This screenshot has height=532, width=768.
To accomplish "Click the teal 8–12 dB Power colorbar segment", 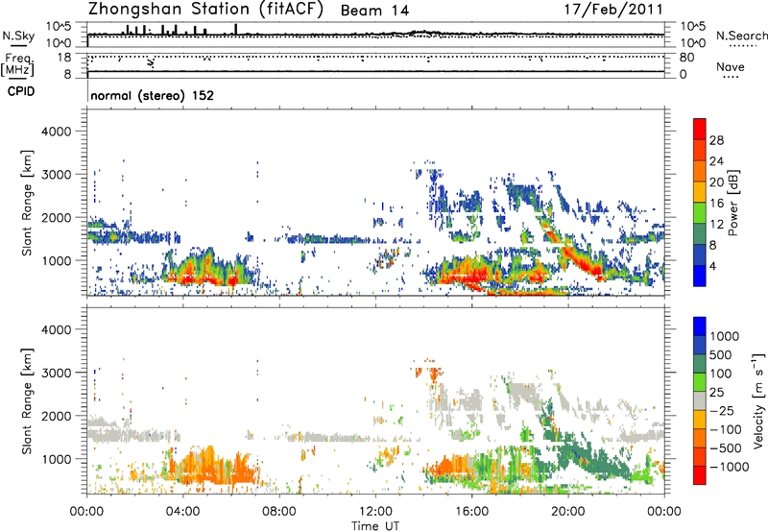I will [x=700, y=234].
